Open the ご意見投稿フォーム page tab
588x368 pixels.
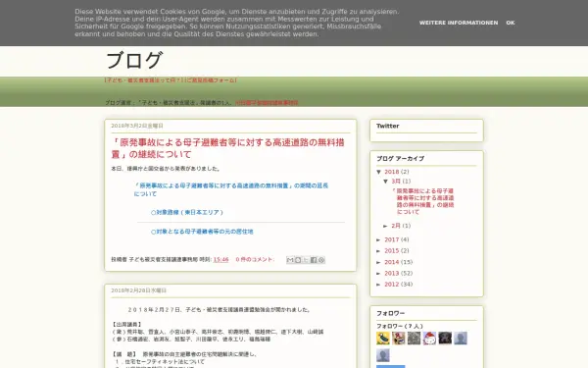(211, 80)
